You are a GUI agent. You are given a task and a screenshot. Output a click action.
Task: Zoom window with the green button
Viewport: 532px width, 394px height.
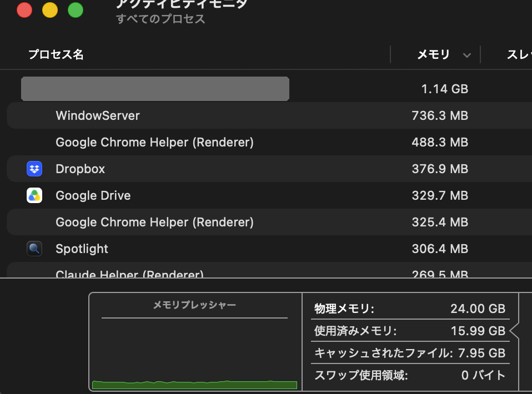click(76, 10)
